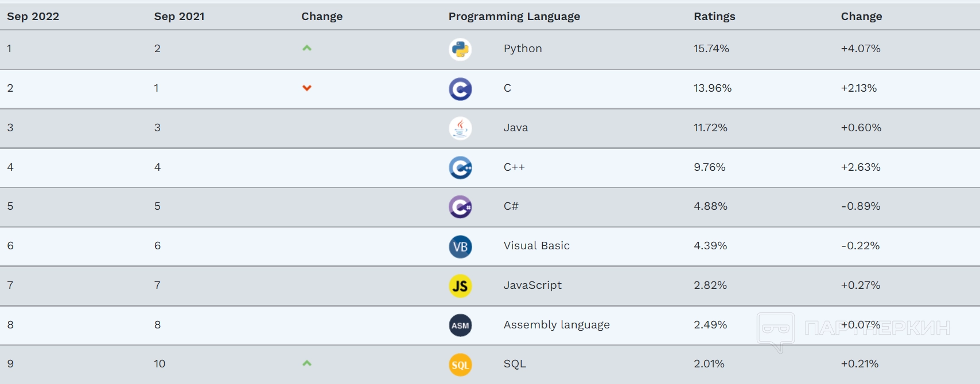The width and height of the screenshot is (980, 384).
Task: Click Python's 15.74% rating value
Action: (x=711, y=49)
